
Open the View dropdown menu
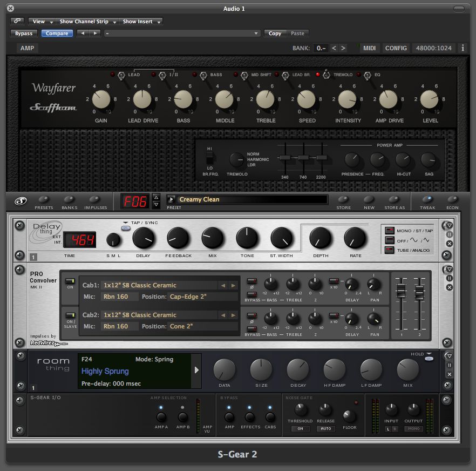tap(42, 21)
